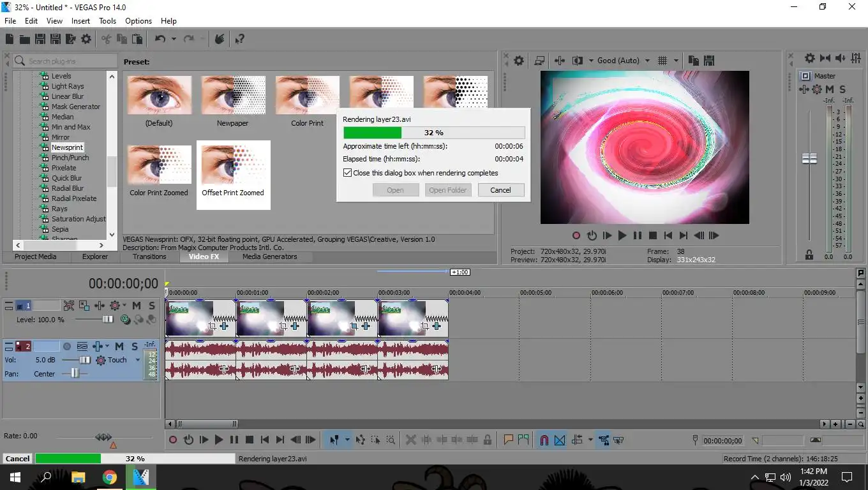Click the event pan/crop icon on first clip
Image resolution: width=868 pixels, height=490 pixels.
click(x=213, y=326)
